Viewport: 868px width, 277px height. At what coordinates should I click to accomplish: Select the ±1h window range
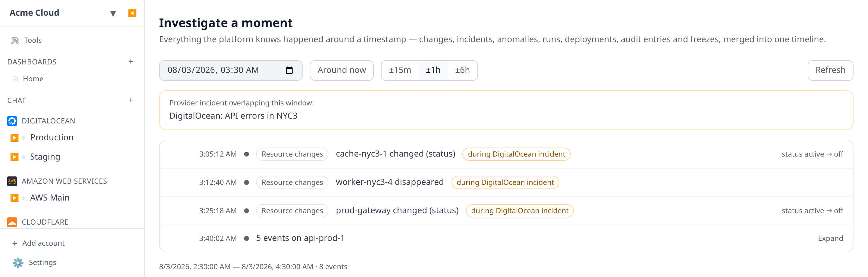pos(433,70)
